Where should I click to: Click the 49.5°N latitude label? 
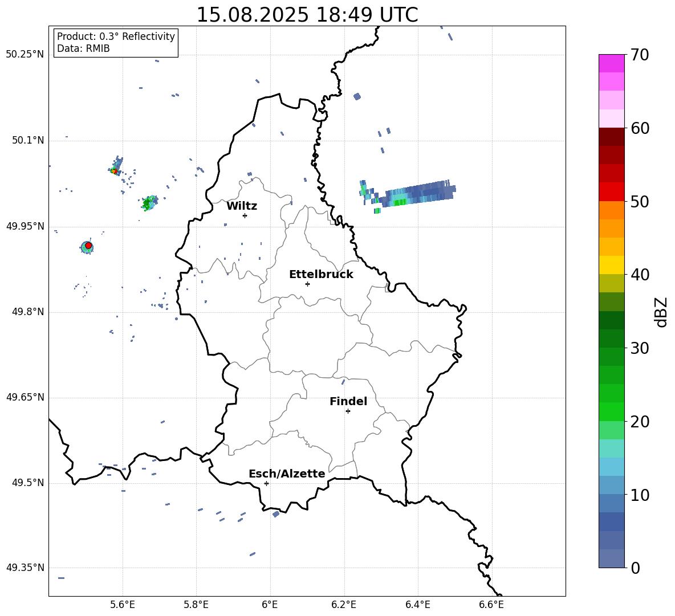(x=28, y=483)
